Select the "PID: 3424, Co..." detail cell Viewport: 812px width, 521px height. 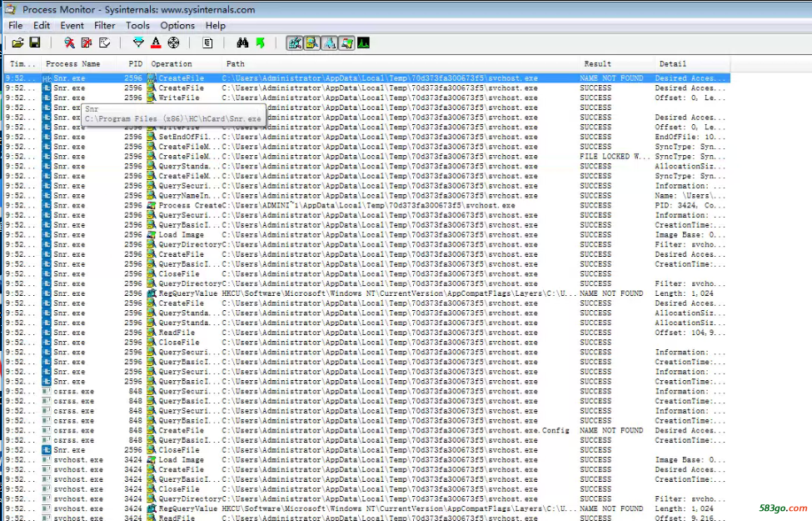click(690, 205)
